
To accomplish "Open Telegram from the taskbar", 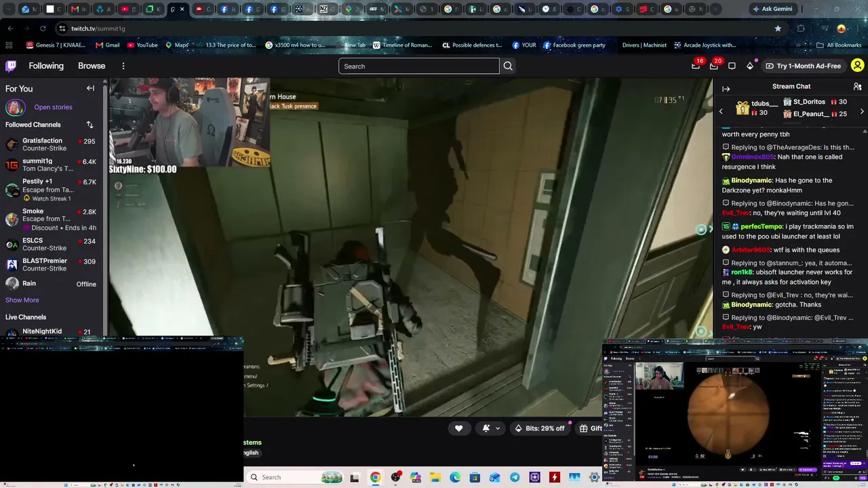I will [x=515, y=477].
